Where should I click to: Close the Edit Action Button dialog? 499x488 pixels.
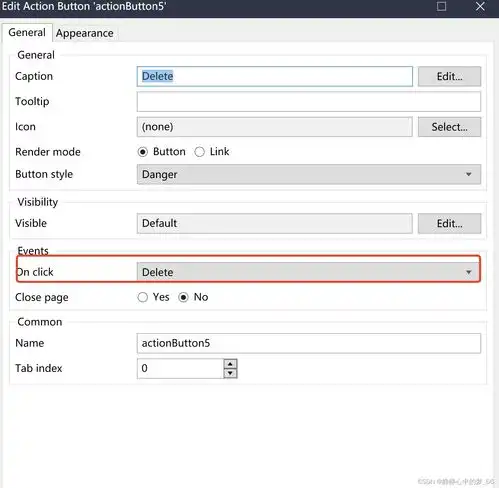(x=480, y=6)
